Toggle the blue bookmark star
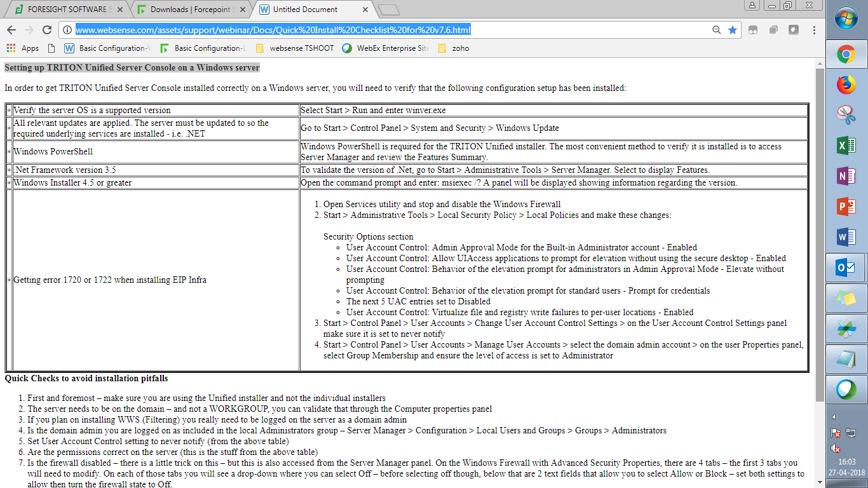 [x=733, y=30]
